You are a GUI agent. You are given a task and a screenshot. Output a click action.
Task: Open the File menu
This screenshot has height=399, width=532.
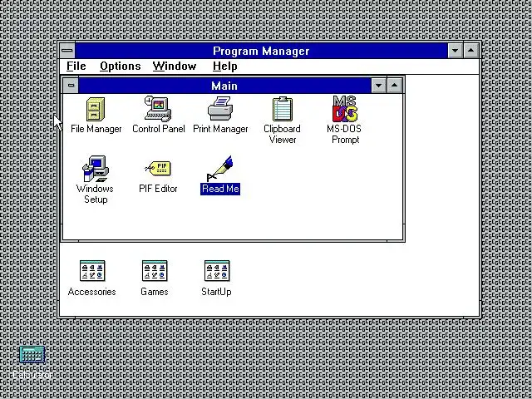coord(76,66)
